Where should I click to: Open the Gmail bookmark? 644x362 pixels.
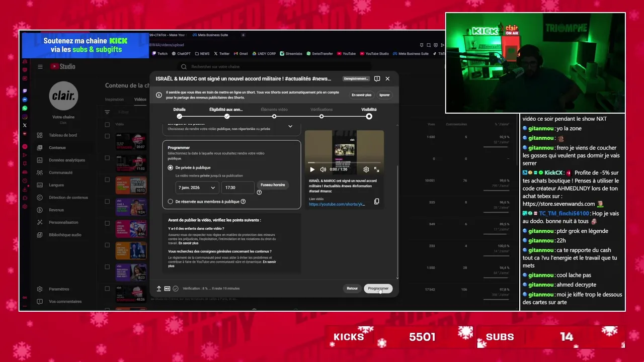(x=240, y=53)
